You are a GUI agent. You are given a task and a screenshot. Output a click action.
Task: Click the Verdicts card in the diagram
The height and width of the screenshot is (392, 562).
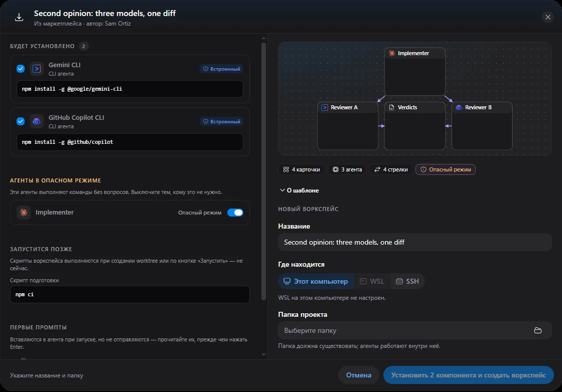click(414, 126)
